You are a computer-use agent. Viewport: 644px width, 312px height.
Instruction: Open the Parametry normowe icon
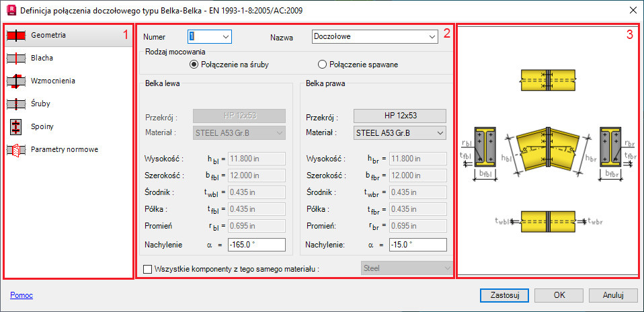coord(16,150)
